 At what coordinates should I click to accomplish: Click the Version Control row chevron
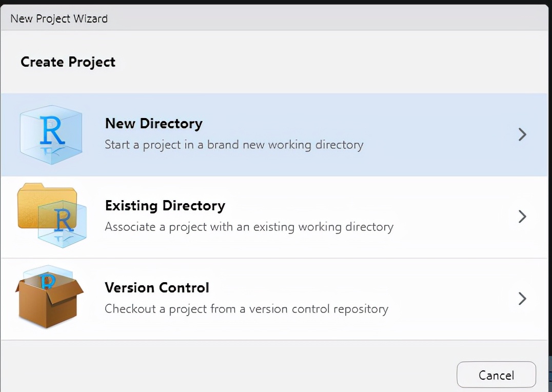click(522, 299)
